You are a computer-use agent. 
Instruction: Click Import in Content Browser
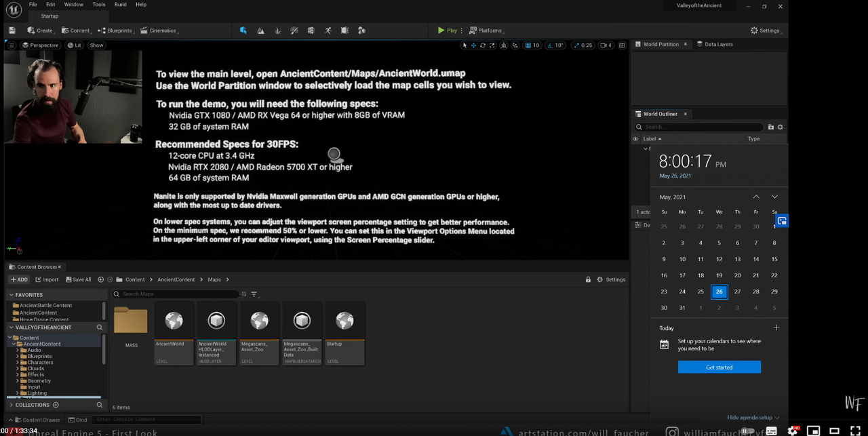47,279
